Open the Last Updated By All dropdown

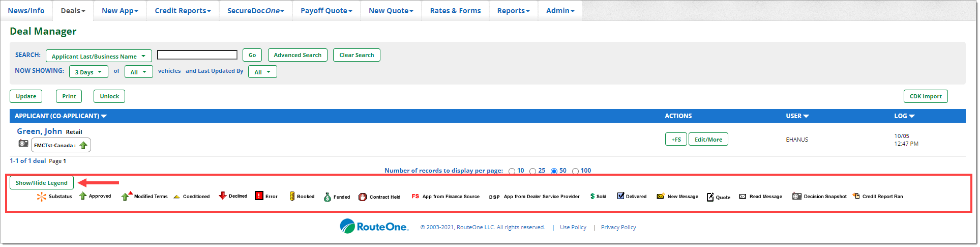(x=262, y=72)
